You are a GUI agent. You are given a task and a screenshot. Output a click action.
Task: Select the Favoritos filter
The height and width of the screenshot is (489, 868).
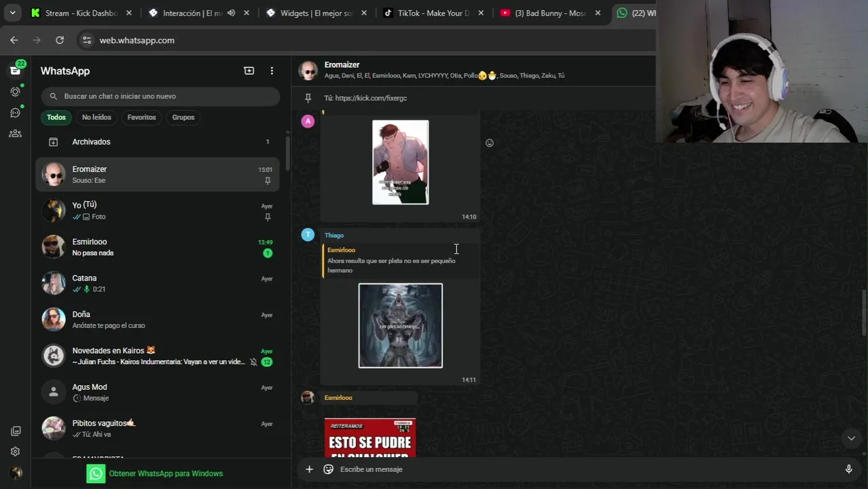141,117
